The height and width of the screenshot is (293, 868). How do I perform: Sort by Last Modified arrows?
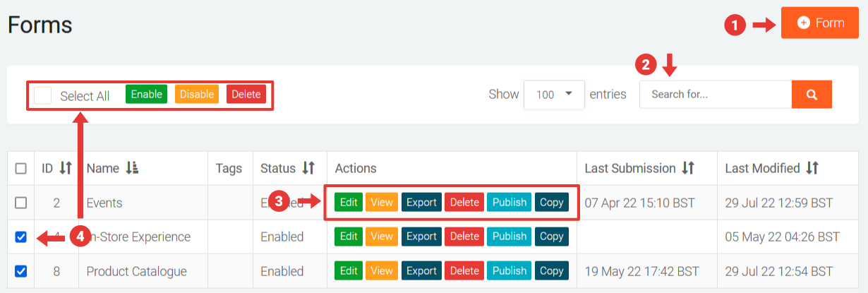[813, 168]
